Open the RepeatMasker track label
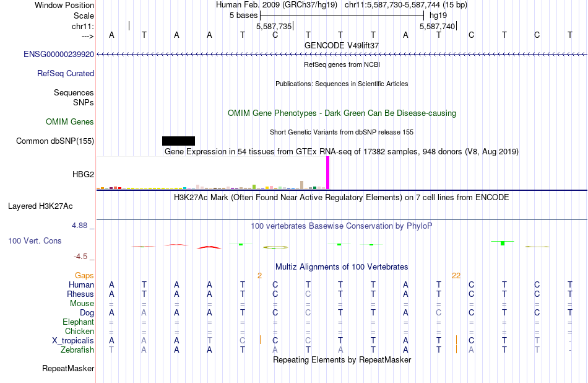 tap(68, 369)
